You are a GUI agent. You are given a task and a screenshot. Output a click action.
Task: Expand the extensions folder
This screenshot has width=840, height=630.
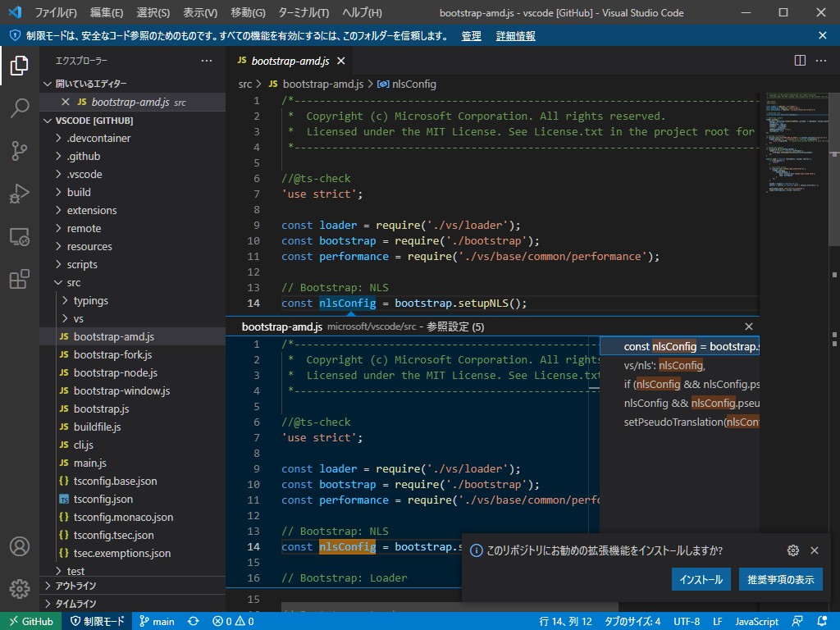click(x=91, y=210)
